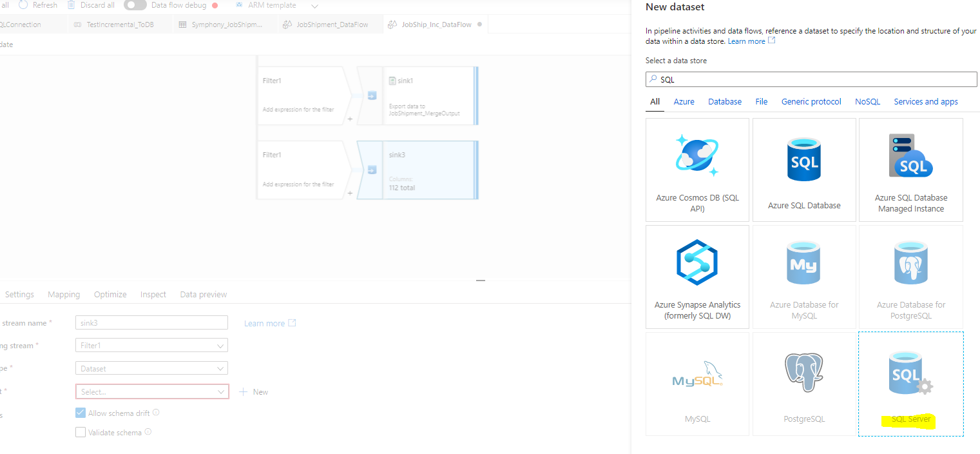Click the Refresh icon in the toolbar
Viewport: 980px width, 454px height.
[x=40, y=5]
